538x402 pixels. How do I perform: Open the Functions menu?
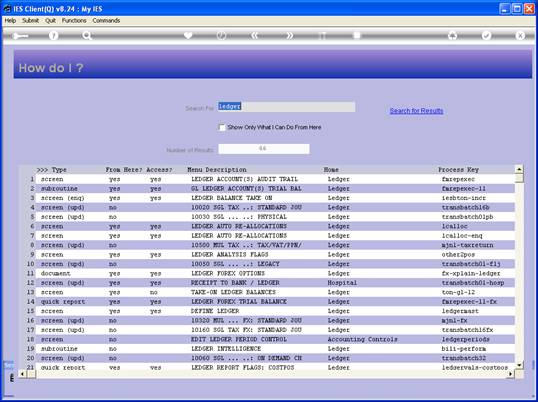74,21
